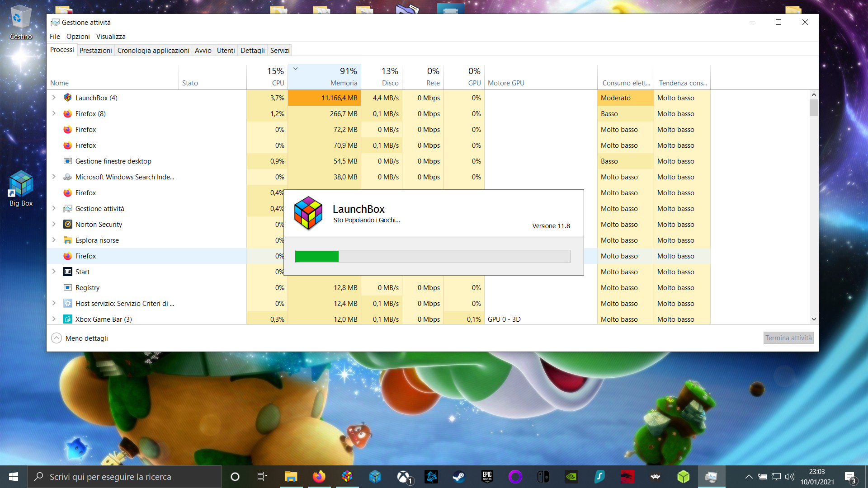The width and height of the screenshot is (868, 488).
Task: Click the Start process icon
Action: (x=68, y=272)
